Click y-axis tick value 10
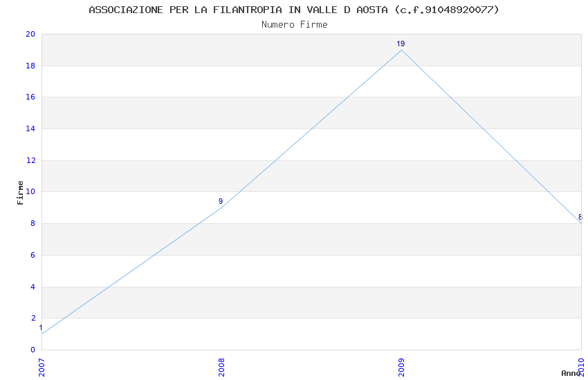The image size is (588, 380). 30,191
